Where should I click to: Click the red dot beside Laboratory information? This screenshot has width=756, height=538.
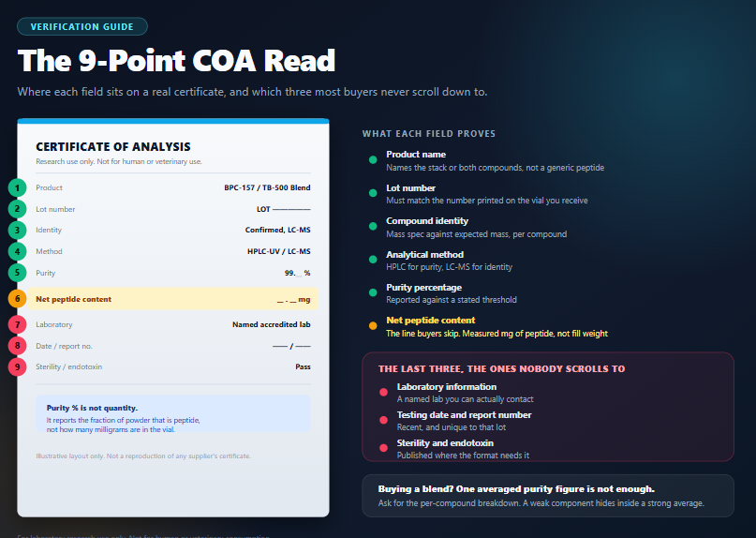pyautogui.click(x=383, y=393)
